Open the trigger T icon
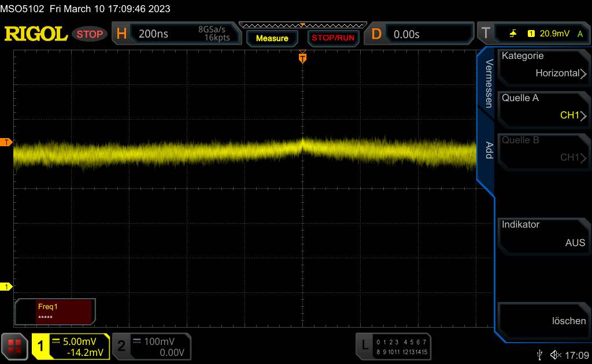592x364 pixels. click(486, 33)
